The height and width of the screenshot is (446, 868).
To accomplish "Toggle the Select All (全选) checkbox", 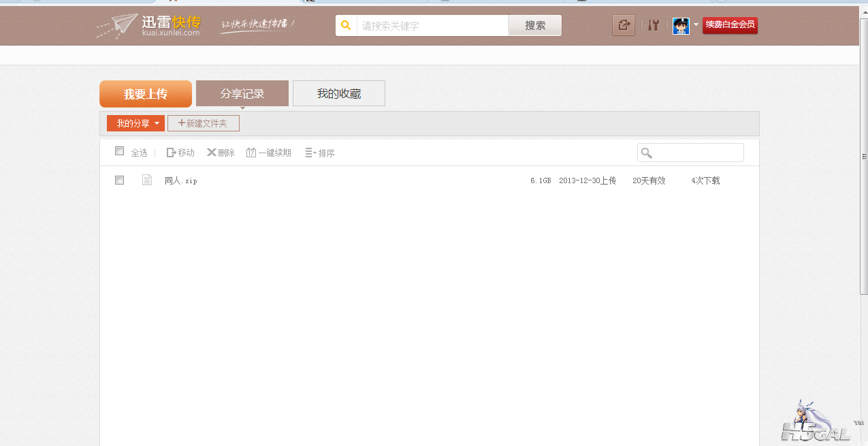I will (120, 151).
